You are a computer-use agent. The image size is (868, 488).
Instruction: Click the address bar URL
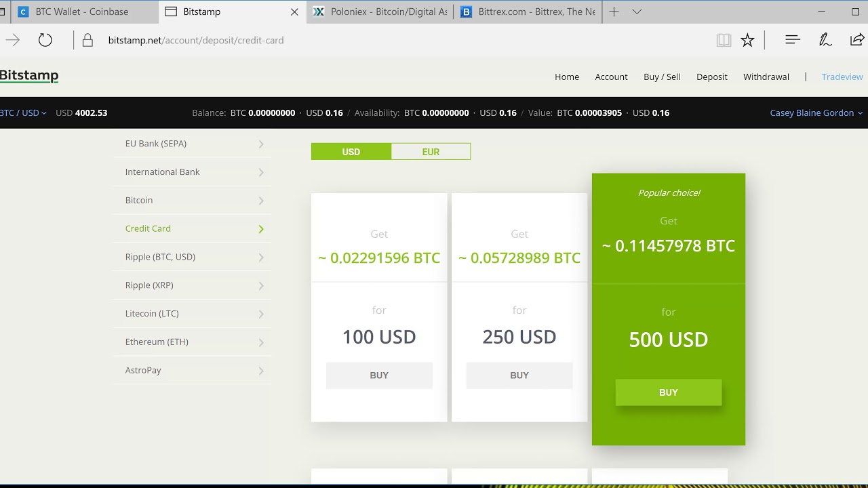[196, 40]
